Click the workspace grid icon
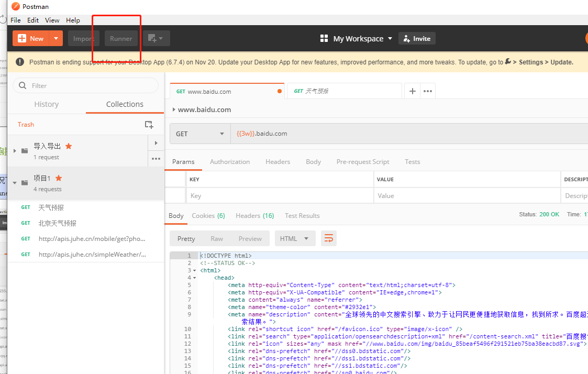Viewport: 588px width, 374px height. click(x=324, y=38)
